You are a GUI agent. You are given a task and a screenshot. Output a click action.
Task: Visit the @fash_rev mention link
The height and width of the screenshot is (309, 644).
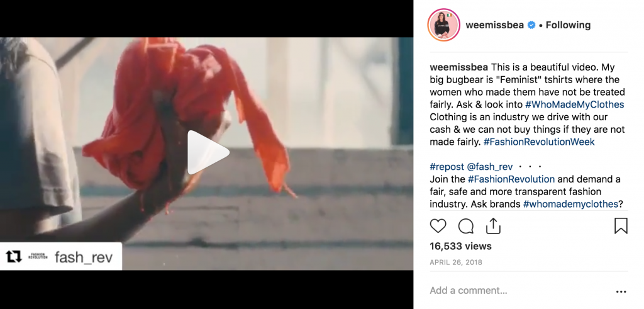tap(489, 167)
